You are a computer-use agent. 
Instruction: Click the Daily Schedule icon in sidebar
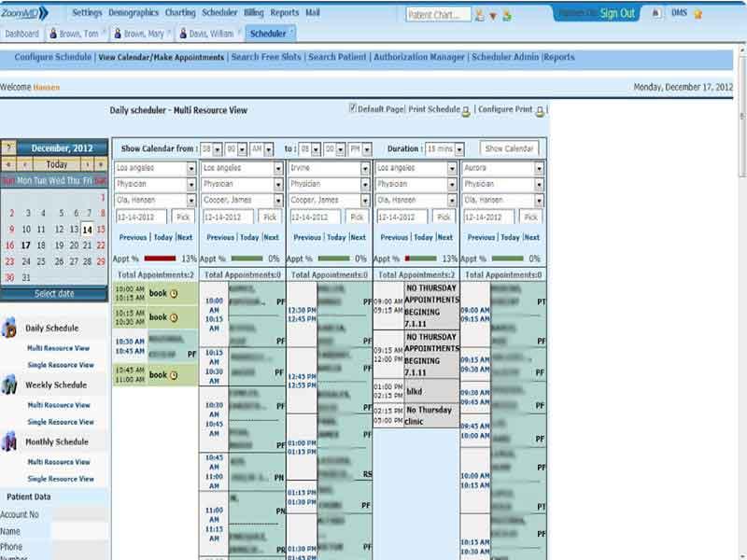[9, 329]
